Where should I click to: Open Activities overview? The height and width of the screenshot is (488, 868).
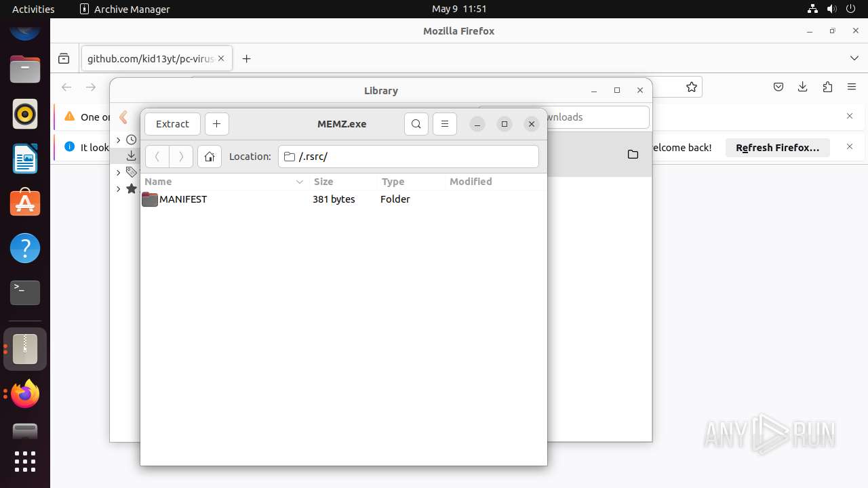(33, 9)
